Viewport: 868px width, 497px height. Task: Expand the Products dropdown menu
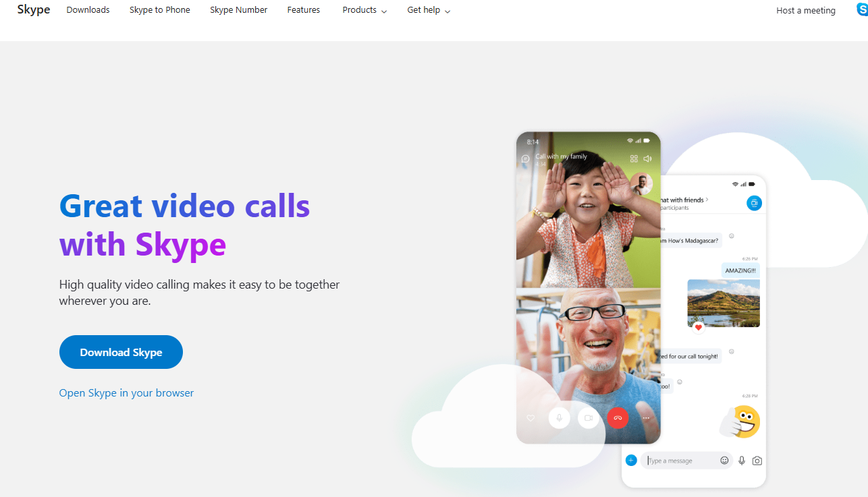pyautogui.click(x=364, y=10)
